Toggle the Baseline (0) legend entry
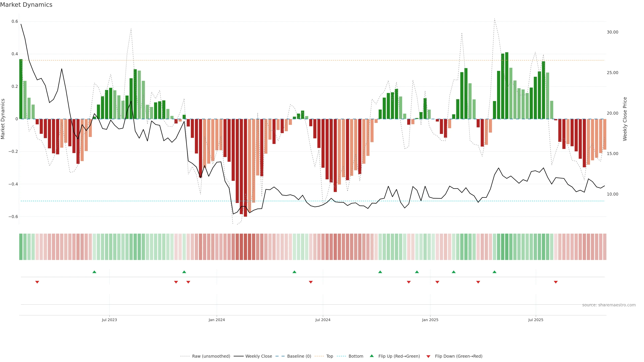Image resolution: width=644 pixels, height=362 pixels. [x=299, y=356]
